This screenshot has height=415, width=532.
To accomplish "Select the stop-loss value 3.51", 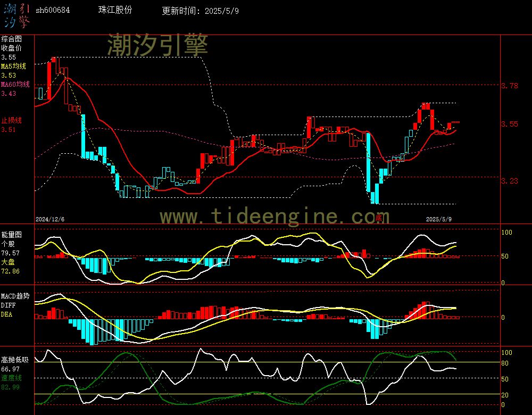I will (9, 130).
